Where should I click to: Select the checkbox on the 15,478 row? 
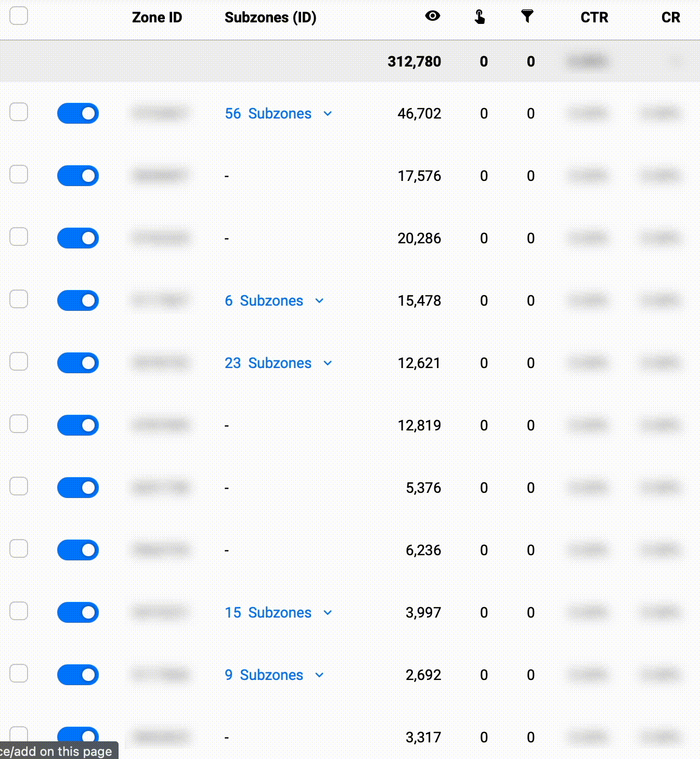coord(19,299)
